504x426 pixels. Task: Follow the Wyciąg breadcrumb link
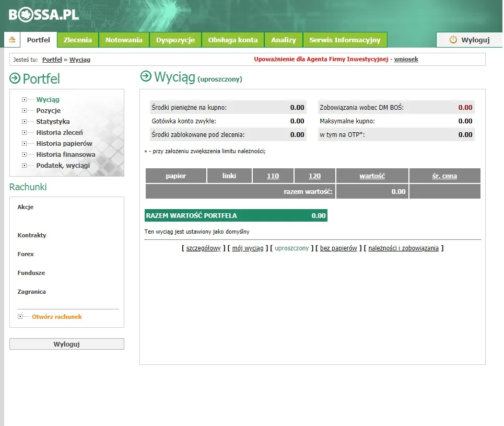pyautogui.click(x=80, y=60)
